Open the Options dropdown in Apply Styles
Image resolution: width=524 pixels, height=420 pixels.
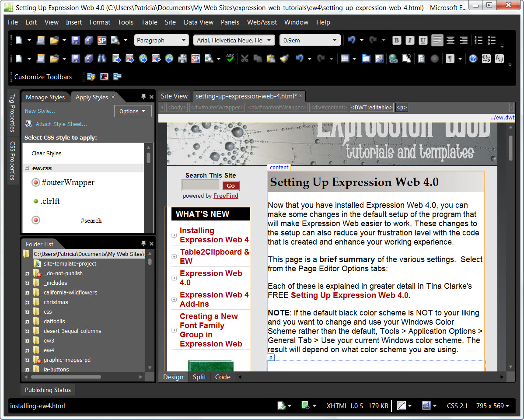tap(133, 112)
